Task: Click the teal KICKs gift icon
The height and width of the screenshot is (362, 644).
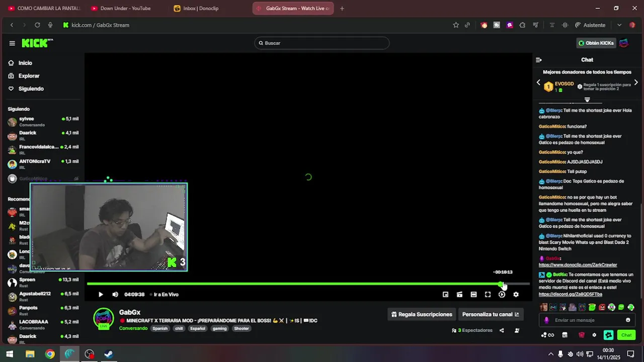Action: pos(608,335)
